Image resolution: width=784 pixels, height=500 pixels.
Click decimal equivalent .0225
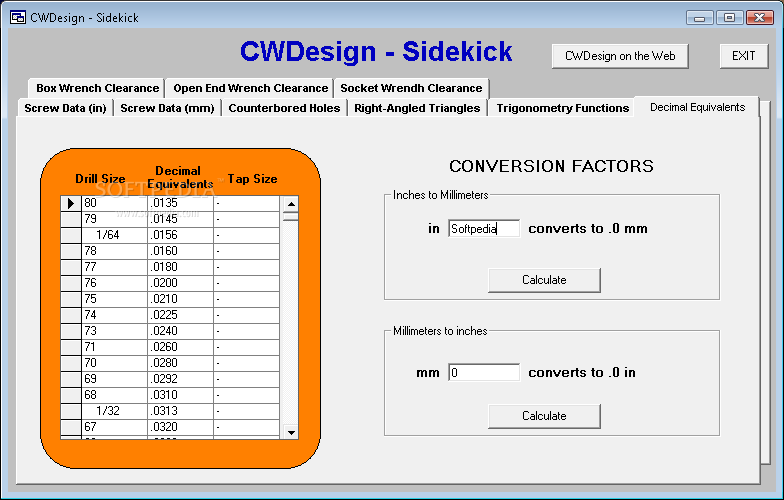(x=180, y=315)
